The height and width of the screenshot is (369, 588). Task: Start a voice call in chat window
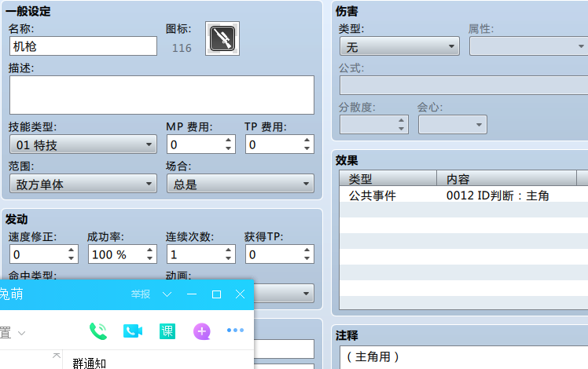(x=98, y=331)
